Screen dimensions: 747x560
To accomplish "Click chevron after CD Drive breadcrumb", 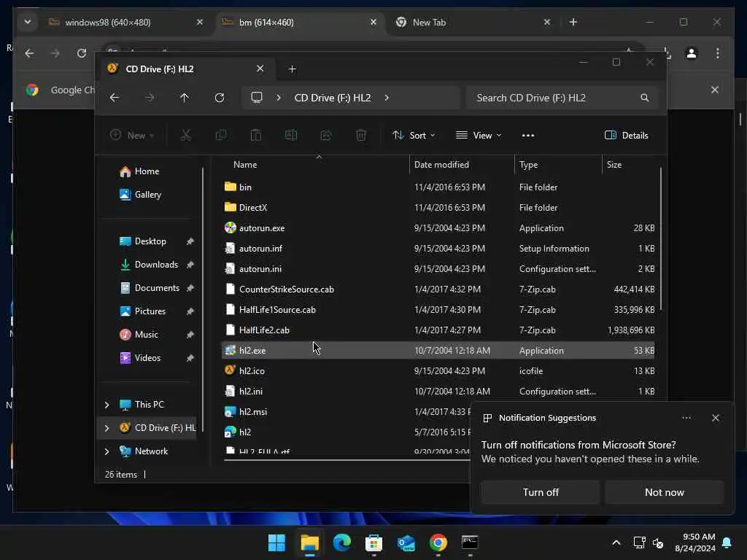I will pos(387,98).
